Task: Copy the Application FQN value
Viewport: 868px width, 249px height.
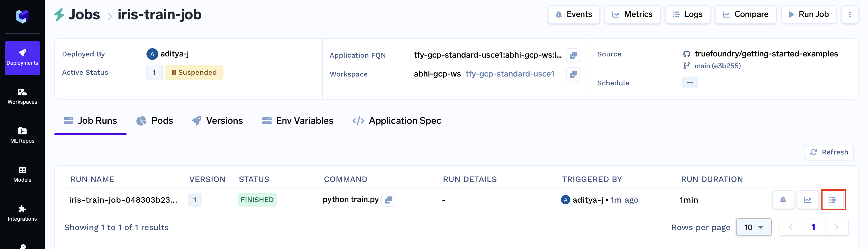Action: click(x=573, y=55)
